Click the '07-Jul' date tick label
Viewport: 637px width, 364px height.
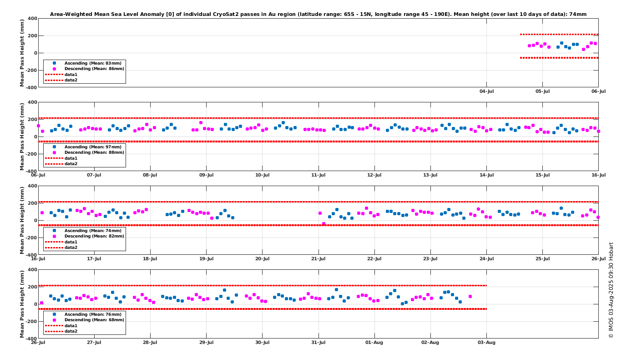pos(94,175)
